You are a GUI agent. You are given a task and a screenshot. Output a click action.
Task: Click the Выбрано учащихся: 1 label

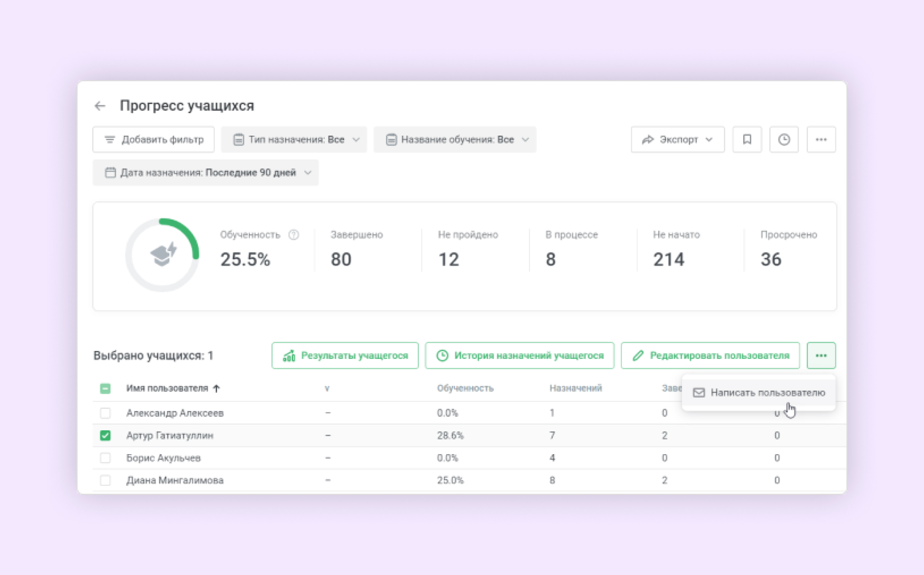coord(153,355)
